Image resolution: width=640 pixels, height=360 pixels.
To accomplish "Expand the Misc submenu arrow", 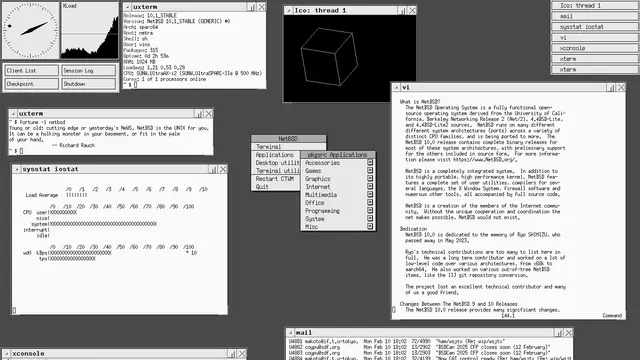I will 370,227.
